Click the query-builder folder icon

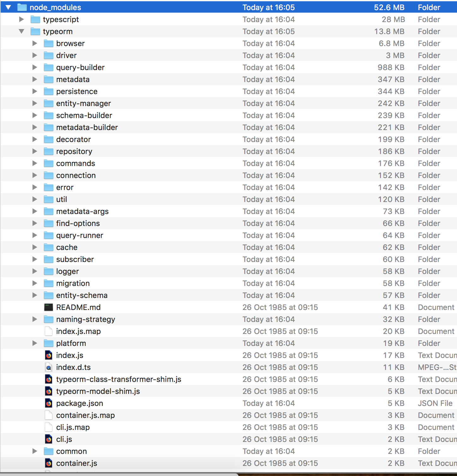click(48, 67)
